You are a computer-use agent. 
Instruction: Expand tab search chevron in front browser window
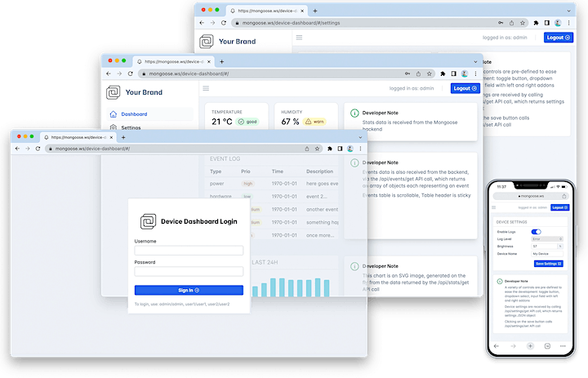click(x=360, y=137)
